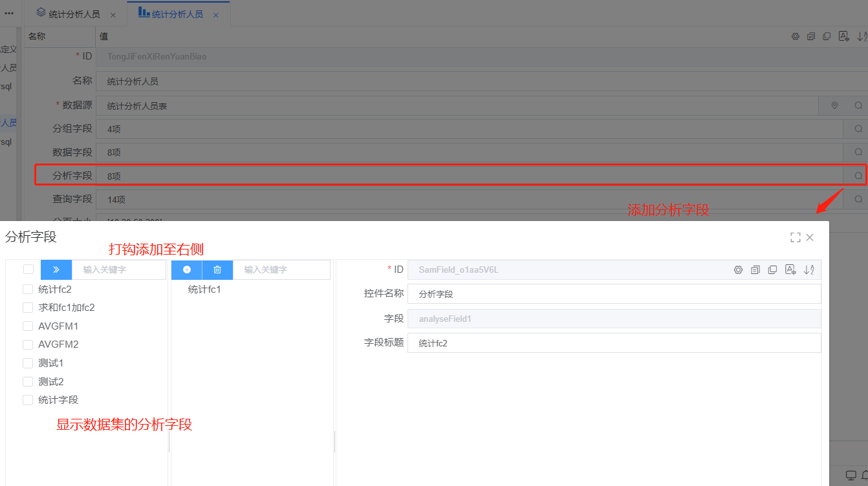Enable the 测试2 checkbox

click(28, 382)
